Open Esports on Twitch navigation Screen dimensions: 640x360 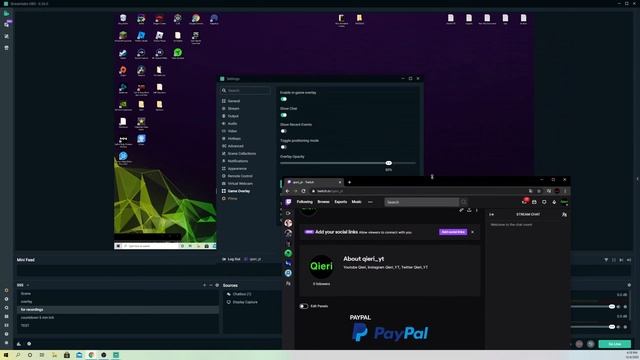pos(341,202)
